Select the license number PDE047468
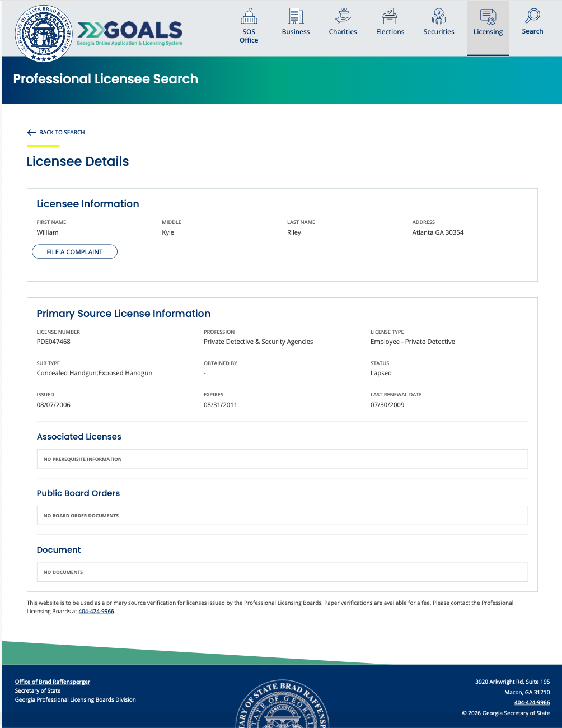562x728 pixels. 54,342
